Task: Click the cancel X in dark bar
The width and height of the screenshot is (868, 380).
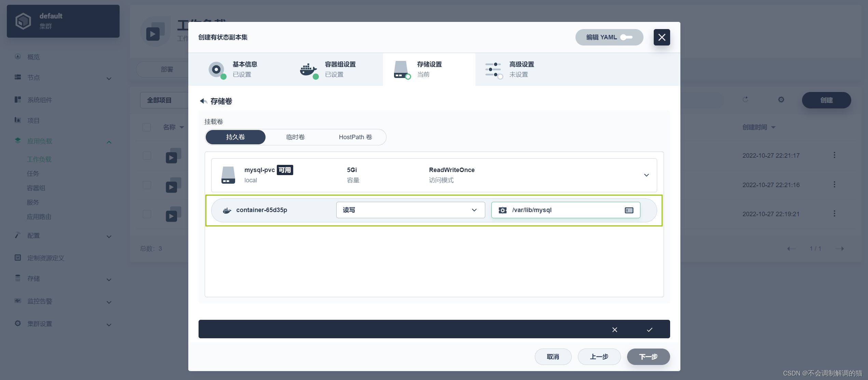Action: pos(614,330)
